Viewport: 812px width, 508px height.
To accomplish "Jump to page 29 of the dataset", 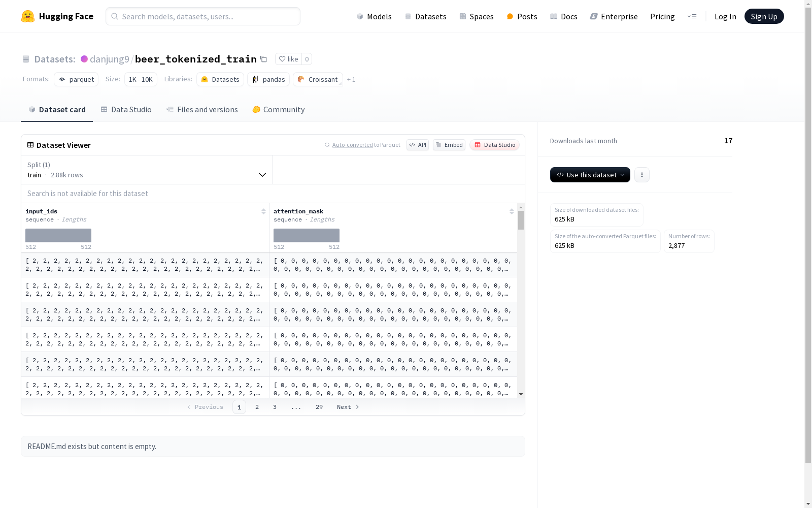I will (319, 407).
